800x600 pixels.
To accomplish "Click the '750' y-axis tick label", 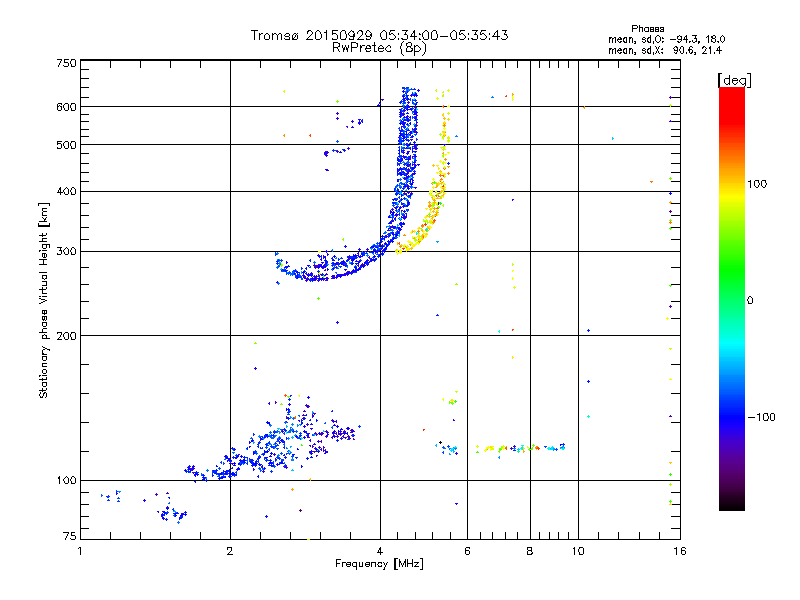I will click(x=66, y=63).
